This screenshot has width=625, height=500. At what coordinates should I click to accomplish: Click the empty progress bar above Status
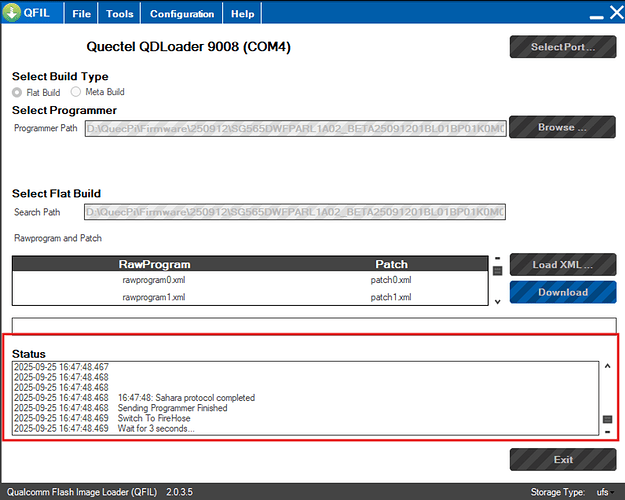point(314,325)
